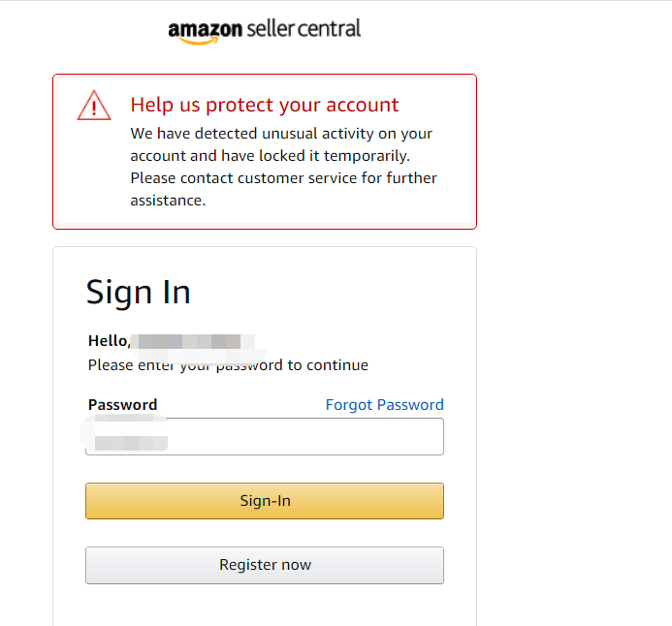Click the 'locked it temporarily' alert line
Screen dimensions: 672x626
[270, 156]
